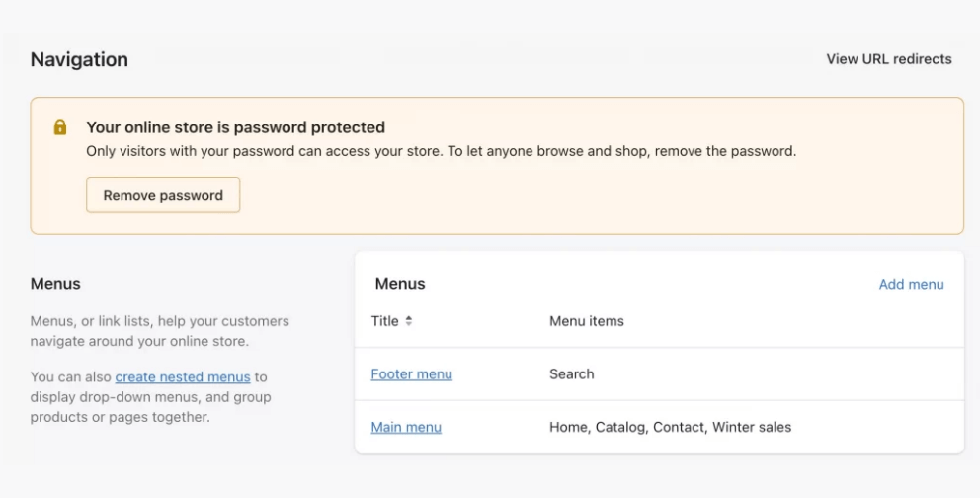Click the Home, Catalog, Contact, Winter sales text
Viewport: 980px width, 498px height.
(670, 428)
